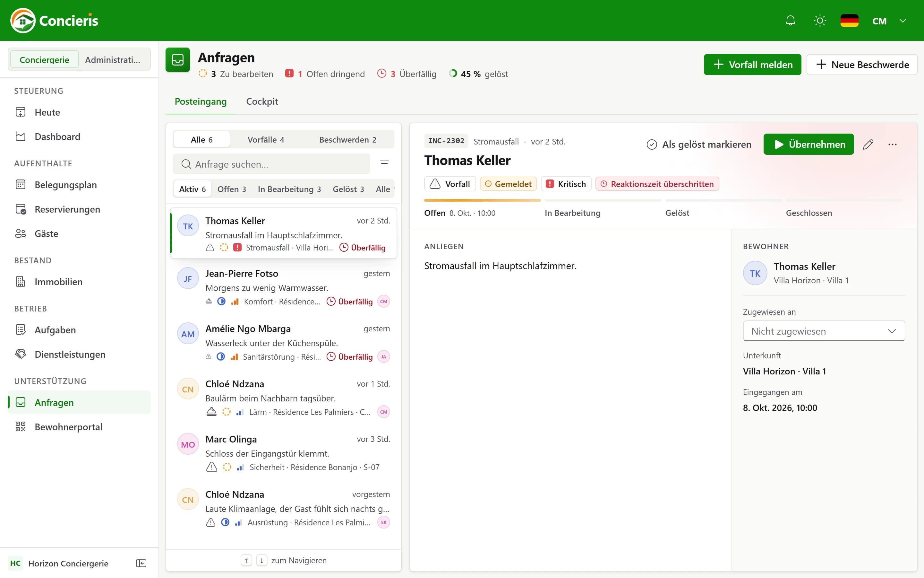Viewport: 924px width, 578px height.
Task: Select the Posteingang tab
Action: click(201, 101)
